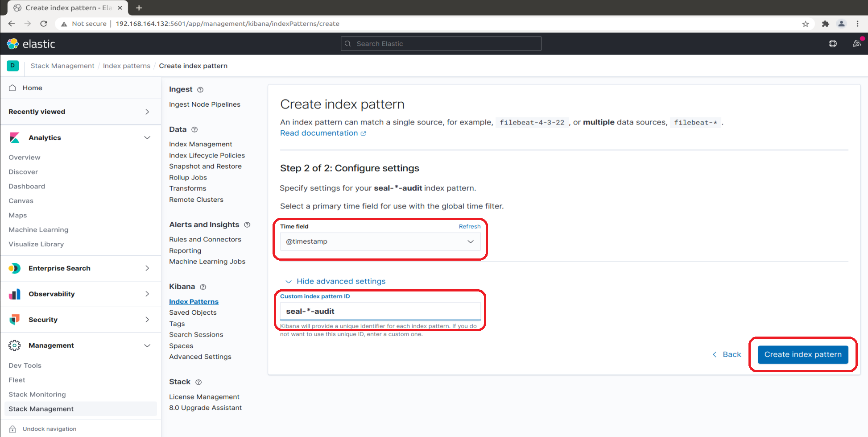Select Discover in the Analytics menu
The width and height of the screenshot is (868, 437).
(x=23, y=171)
